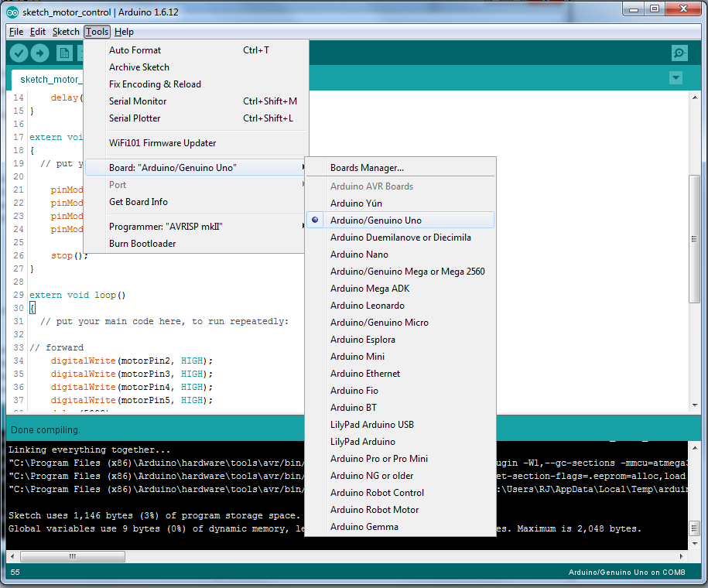Select the Arduino/Genuino Uno board option
The width and height of the screenshot is (708, 588).
pyautogui.click(x=375, y=220)
